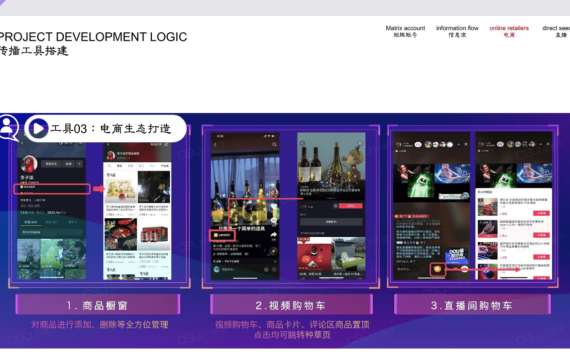Click the share arrow on video phone screen
This screenshot has height=360, width=570.
(273, 236)
